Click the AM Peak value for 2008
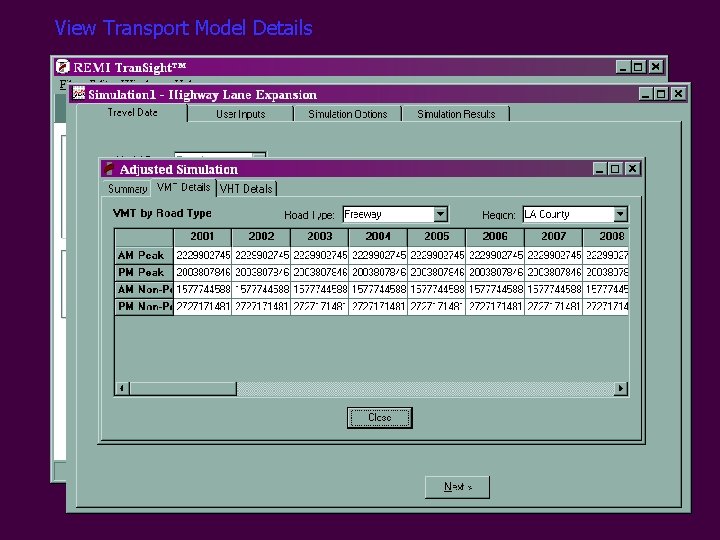The height and width of the screenshot is (540, 720). coord(606,255)
